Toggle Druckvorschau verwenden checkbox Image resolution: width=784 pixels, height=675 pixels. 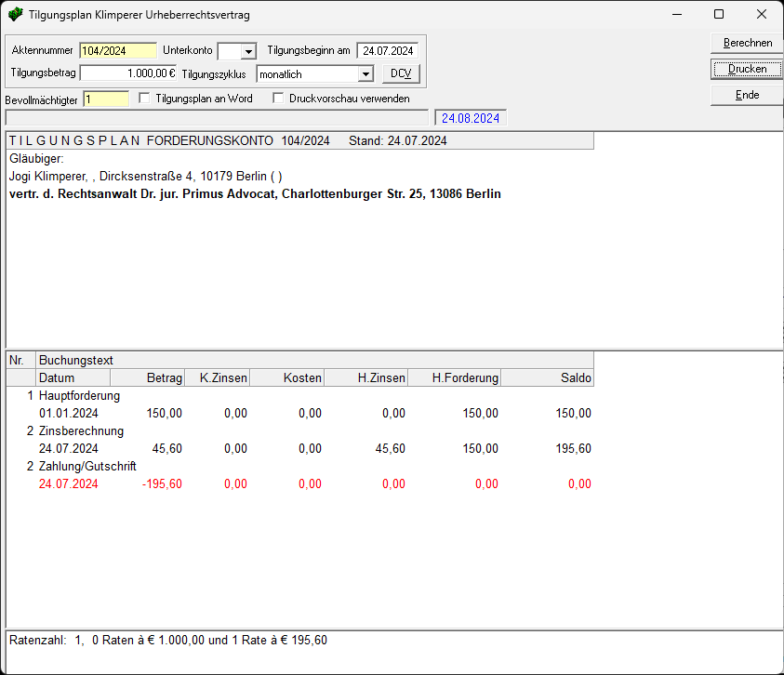(278, 98)
